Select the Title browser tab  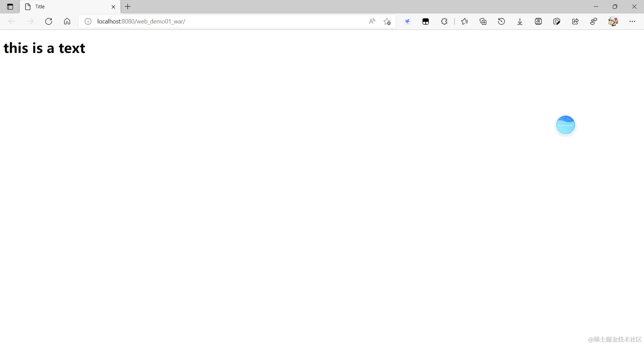[70, 7]
